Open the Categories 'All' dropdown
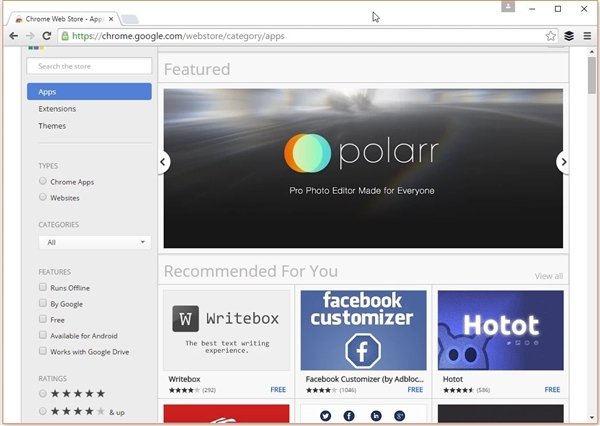The height and width of the screenshot is (426, 600). (94, 242)
